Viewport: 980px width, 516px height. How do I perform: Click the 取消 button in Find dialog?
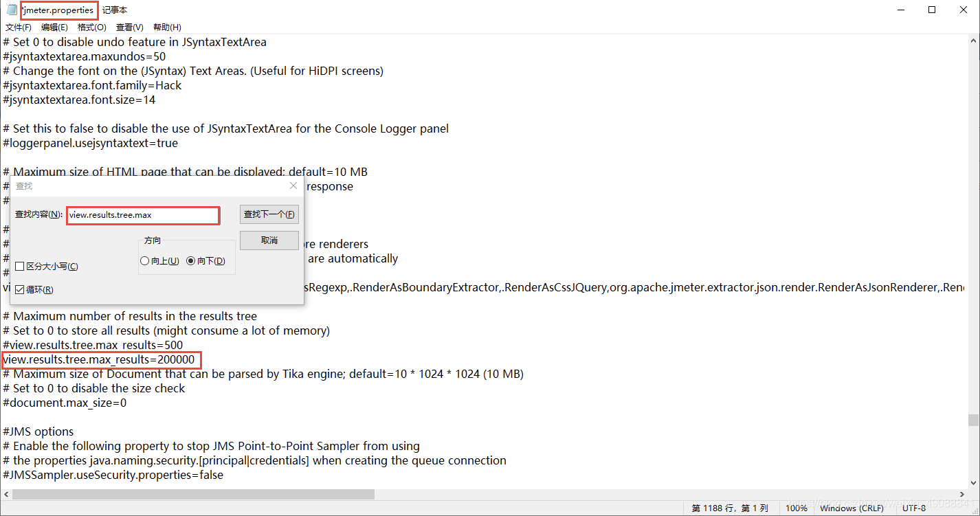[269, 240]
